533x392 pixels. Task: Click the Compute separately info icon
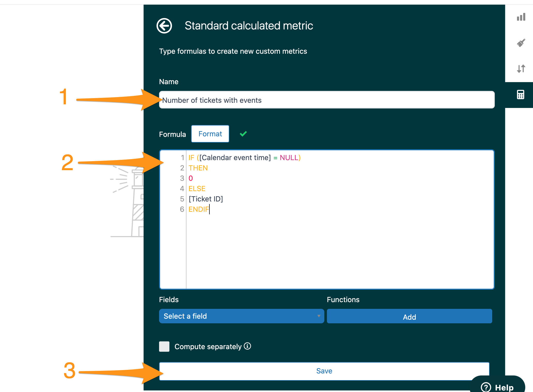click(247, 346)
